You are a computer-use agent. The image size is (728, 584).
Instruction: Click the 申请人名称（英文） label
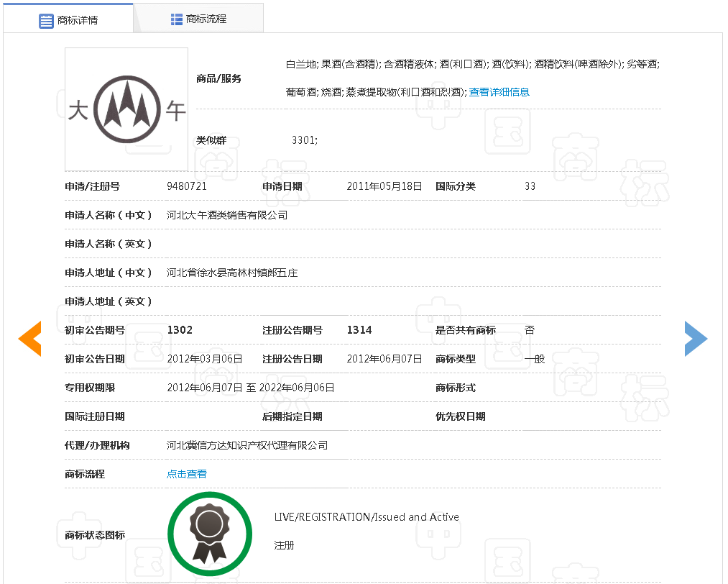pyautogui.click(x=109, y=244)
